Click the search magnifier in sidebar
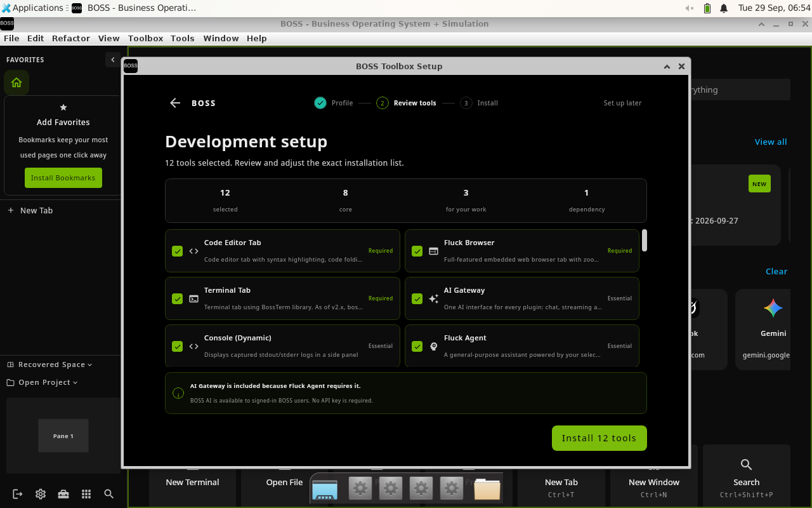The width and height of the screenshot is (812, 508). click(109, 494)
